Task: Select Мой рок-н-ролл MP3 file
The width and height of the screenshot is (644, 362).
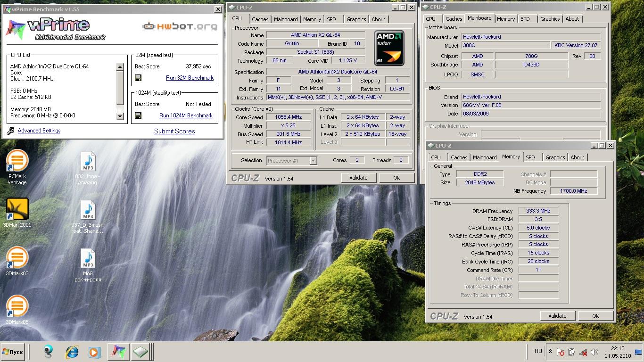Action: (88, 265)
